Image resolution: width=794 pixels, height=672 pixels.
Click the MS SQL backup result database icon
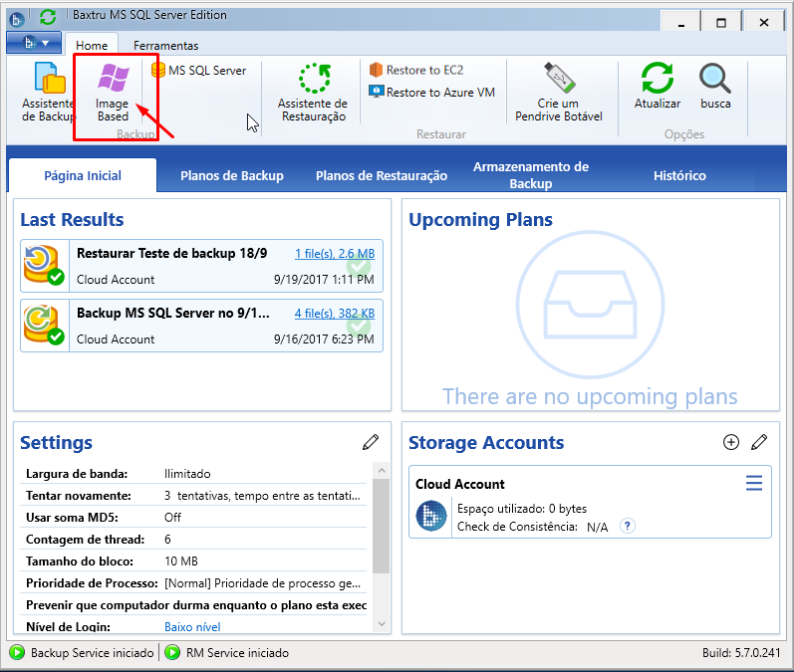pos(44,325)
